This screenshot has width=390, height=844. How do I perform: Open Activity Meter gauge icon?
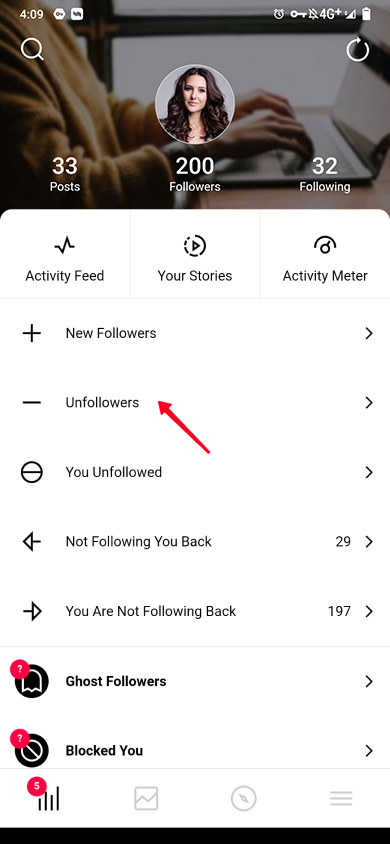(325, 246)
